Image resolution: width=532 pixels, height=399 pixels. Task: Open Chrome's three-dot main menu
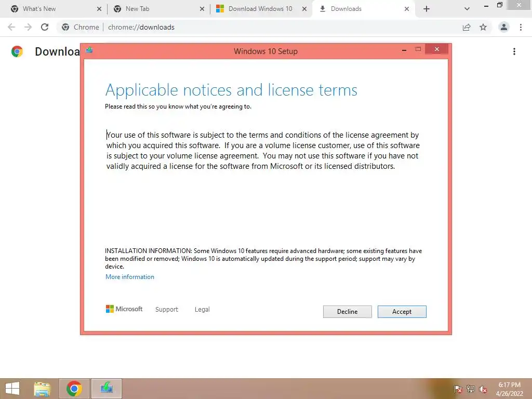(521, 27)
